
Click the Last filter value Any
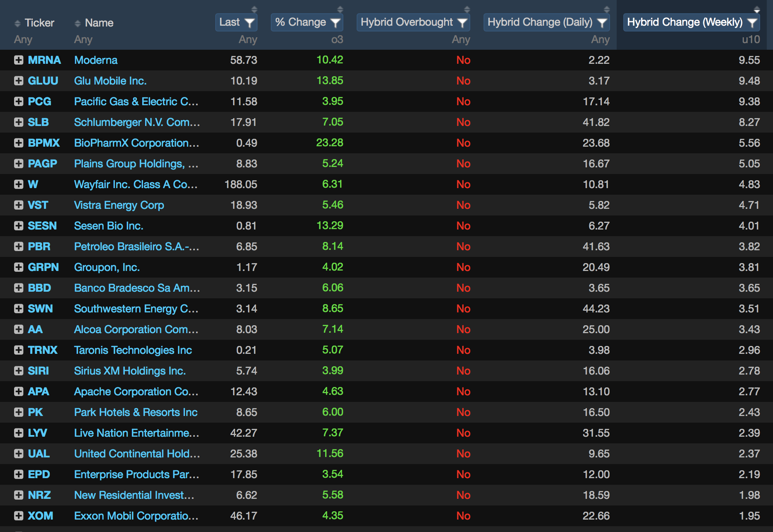pyautogui.click(x=248, y=40)
